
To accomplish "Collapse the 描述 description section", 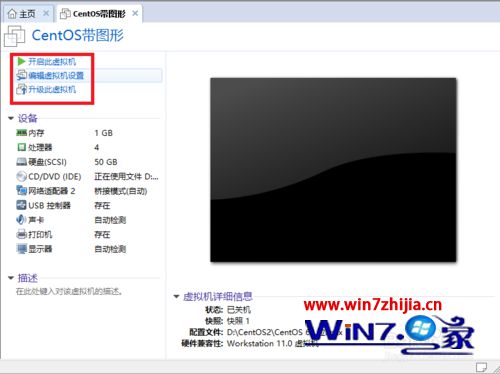I will pos(11,278).
